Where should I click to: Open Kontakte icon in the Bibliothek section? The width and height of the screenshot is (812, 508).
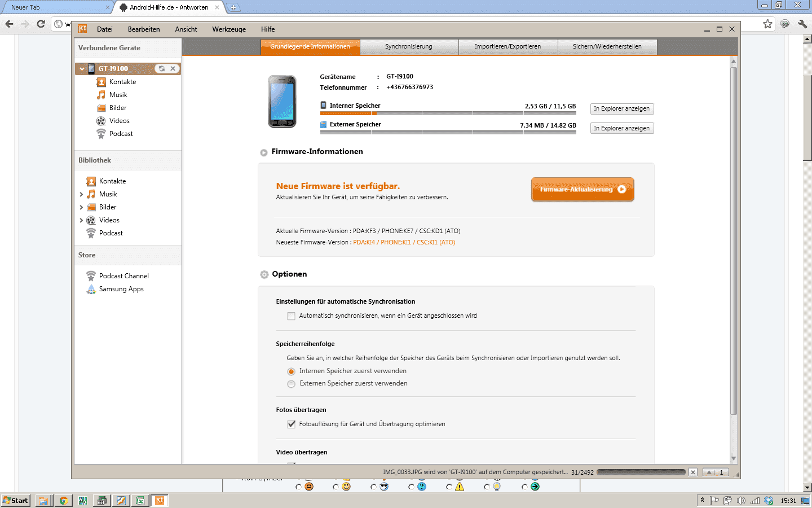[91, 181]
